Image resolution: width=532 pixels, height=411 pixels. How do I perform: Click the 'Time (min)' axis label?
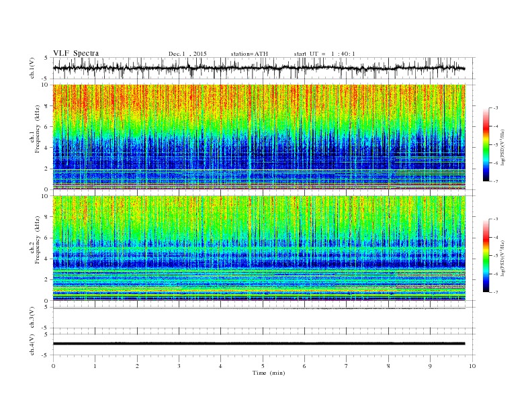coord(269,373)
